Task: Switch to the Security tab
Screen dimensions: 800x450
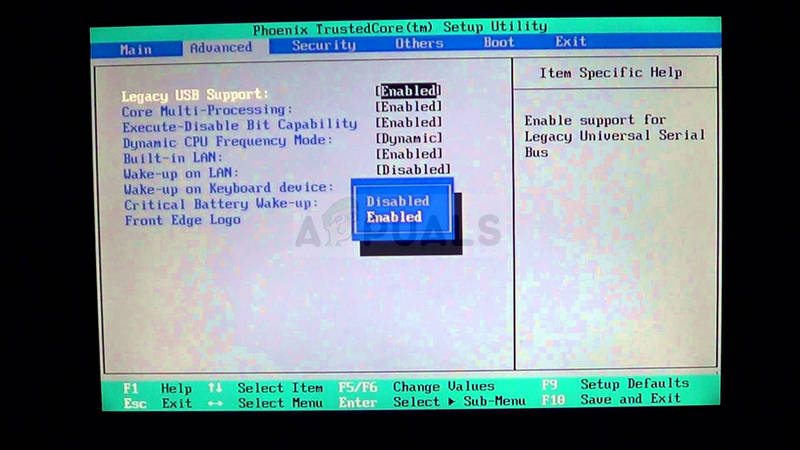Action: pyautogui.click(x=324, y=45)
